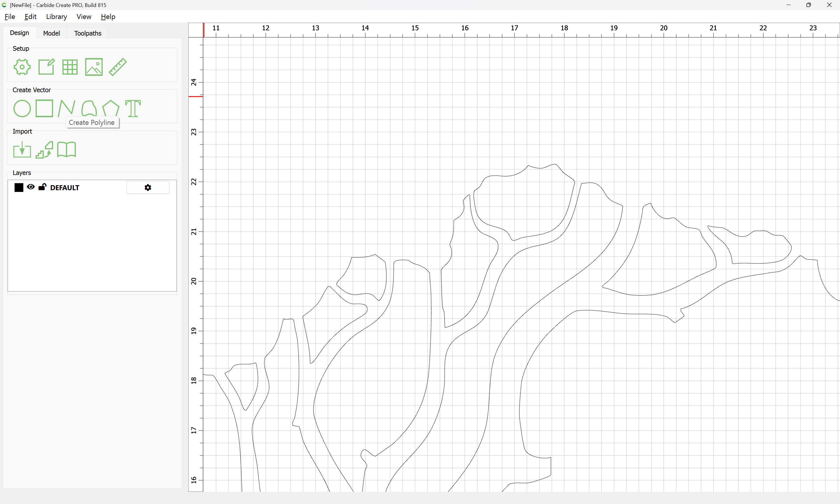Minimize the Carbide Create window
The image size is (840, 504).
click(788, 5)
